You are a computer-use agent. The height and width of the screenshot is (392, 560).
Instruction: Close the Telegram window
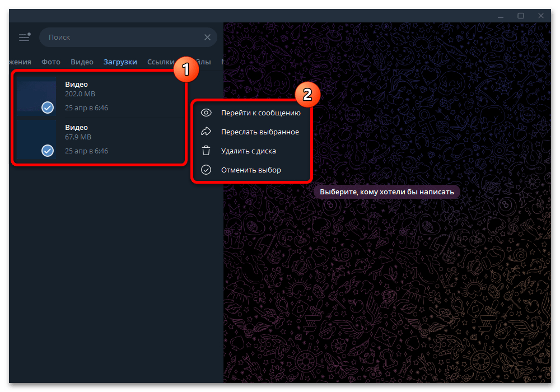pyautogui.click(x=541, y=16)
